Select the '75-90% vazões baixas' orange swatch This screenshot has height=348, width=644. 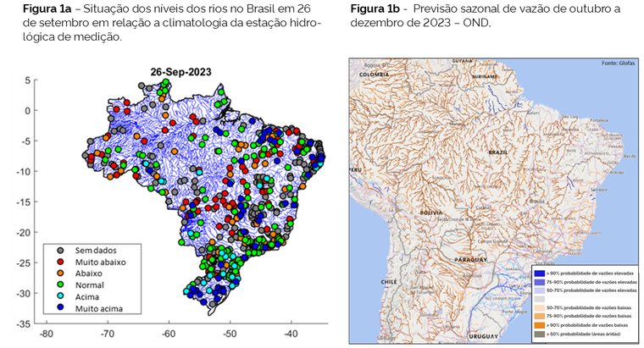(539, 317)
